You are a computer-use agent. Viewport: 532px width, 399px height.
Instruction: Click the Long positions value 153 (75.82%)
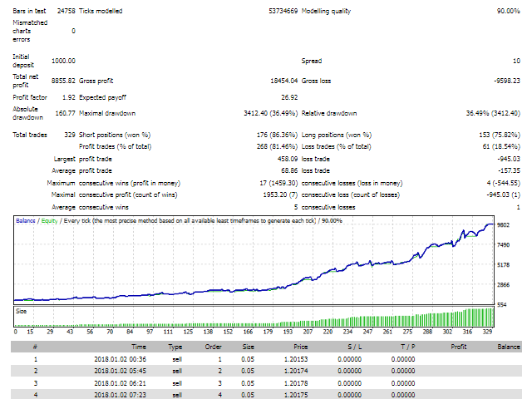pos(500,135)
